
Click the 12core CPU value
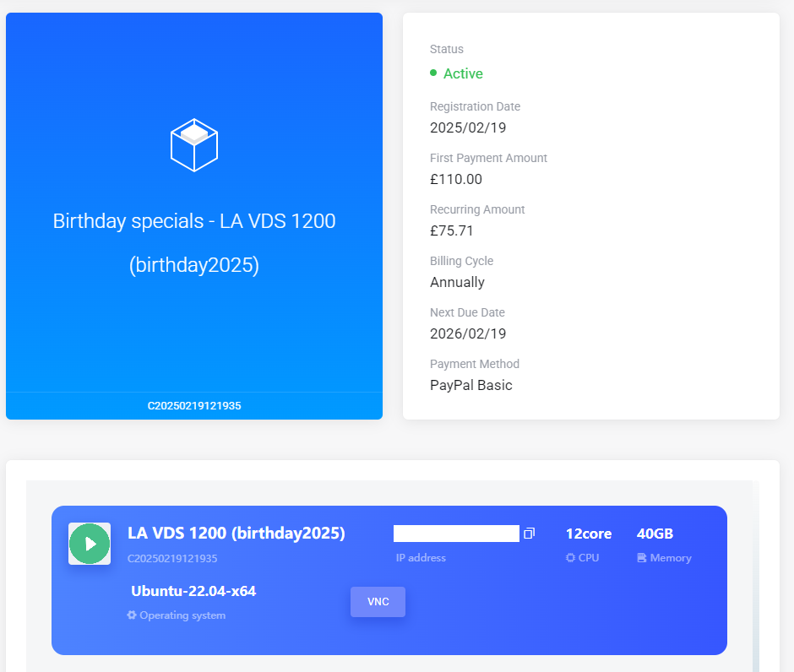588,534
